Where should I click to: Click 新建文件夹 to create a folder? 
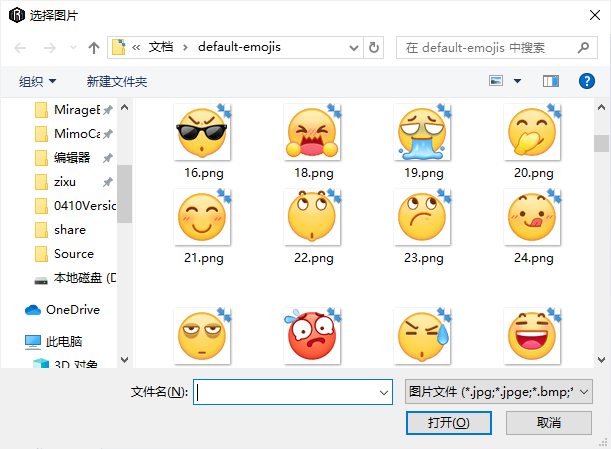click(x=116, y=81)
